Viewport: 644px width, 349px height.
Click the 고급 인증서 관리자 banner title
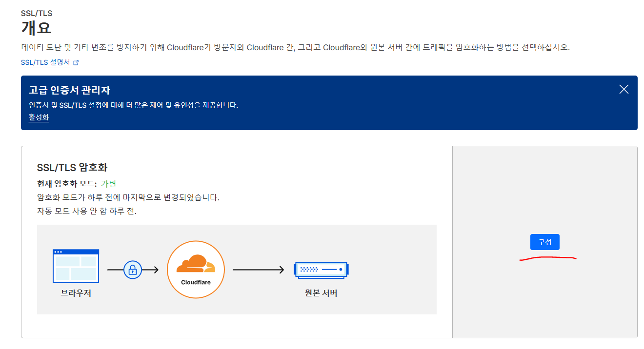tap(70, 90)
